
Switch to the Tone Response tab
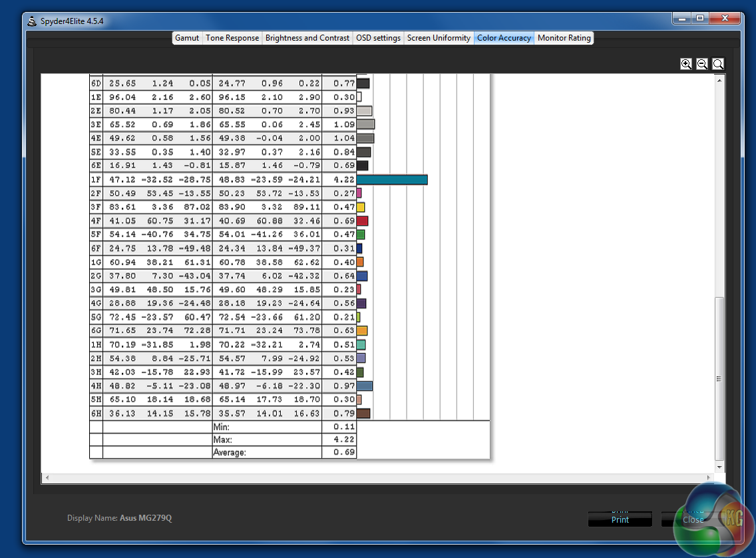(x=232, y=37)
